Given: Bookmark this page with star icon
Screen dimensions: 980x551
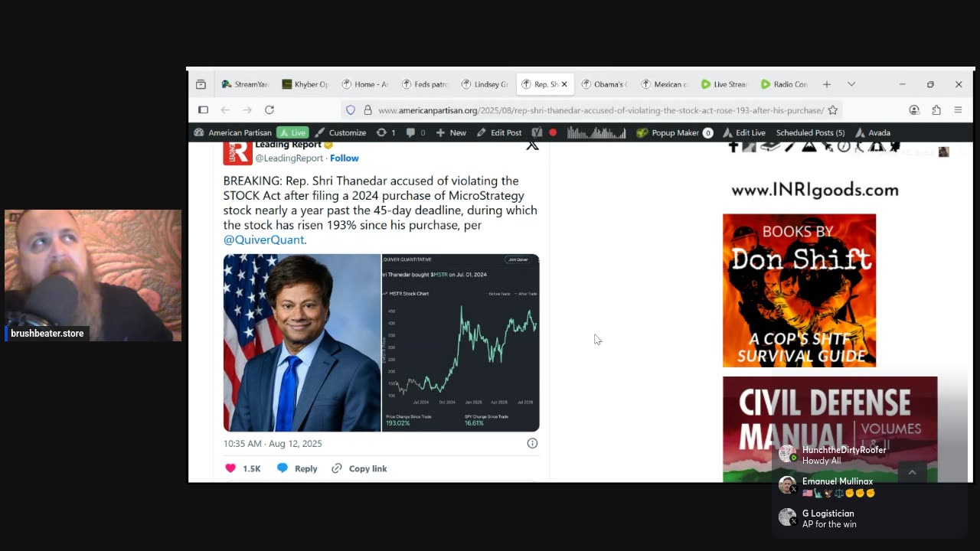Looking at the screenshot, I should pyautogui.click(x=833, y=110).
